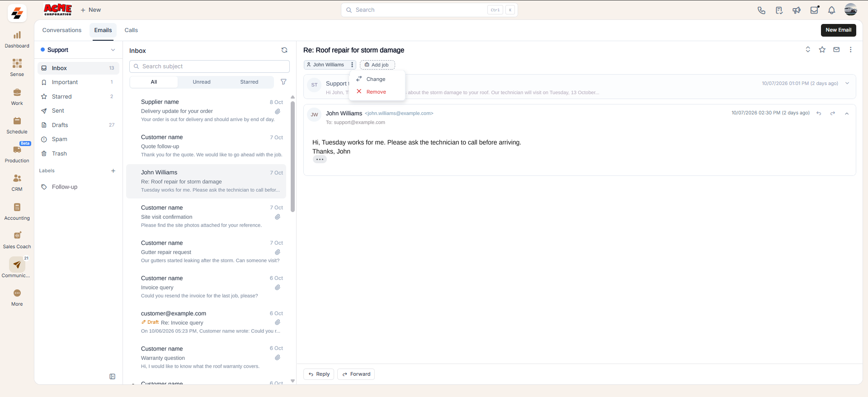The height and width of the screenshot is (397, 868).
Task: Click the Add job button
Action: tap(377, 65)
